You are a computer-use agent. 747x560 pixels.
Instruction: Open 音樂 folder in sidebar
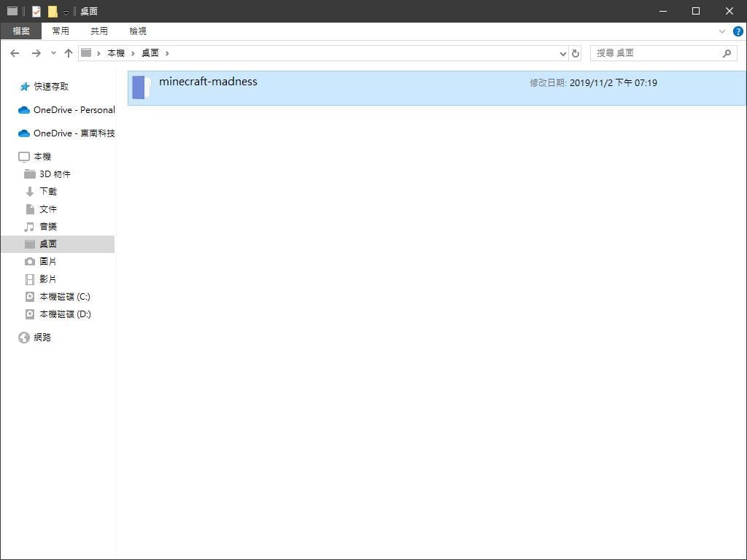(x=48, y=227)
